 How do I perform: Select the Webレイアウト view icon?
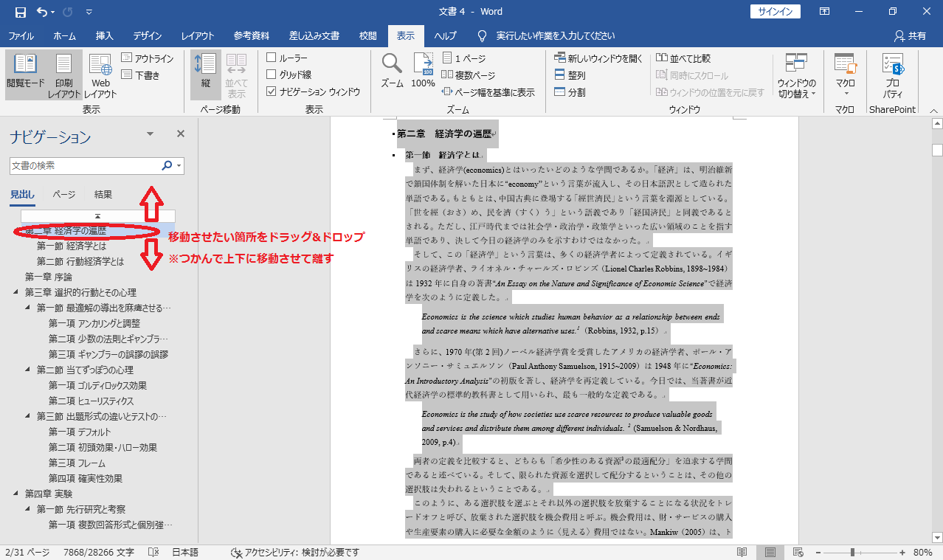pyautogui.click(x=100, y=74)
